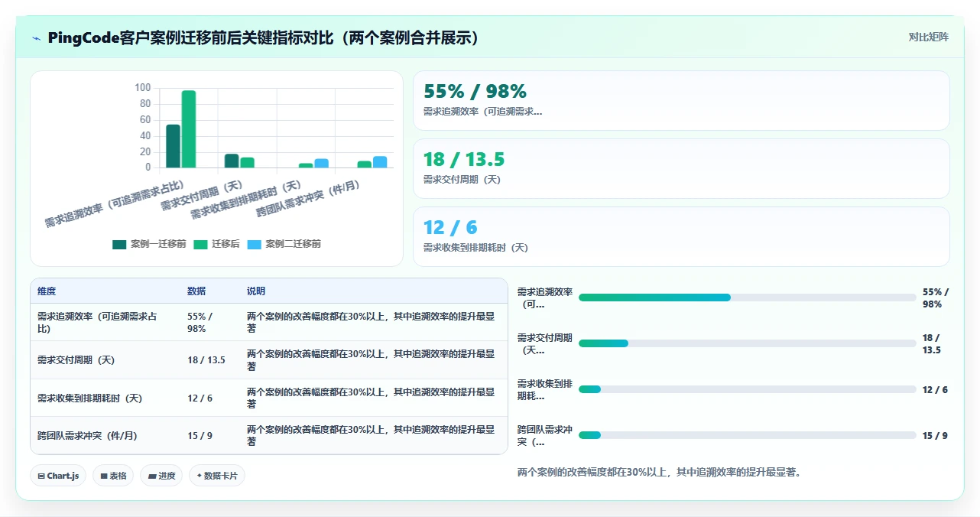Click the chart y-axis label 100
The height and width of the screenshot is (517, 980).
(143, 88)
